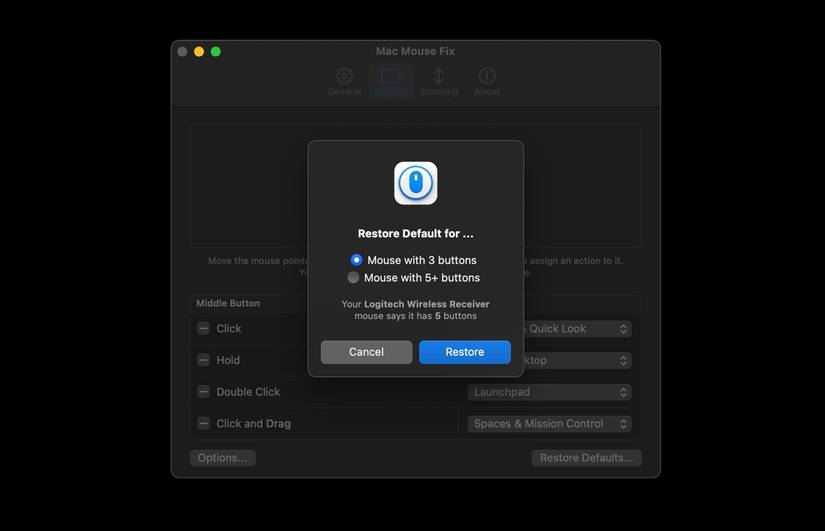The height and width of the screenshot is (531, 825).
Task: Remove the Click and Drag action
Action: [x=204, y=423]
